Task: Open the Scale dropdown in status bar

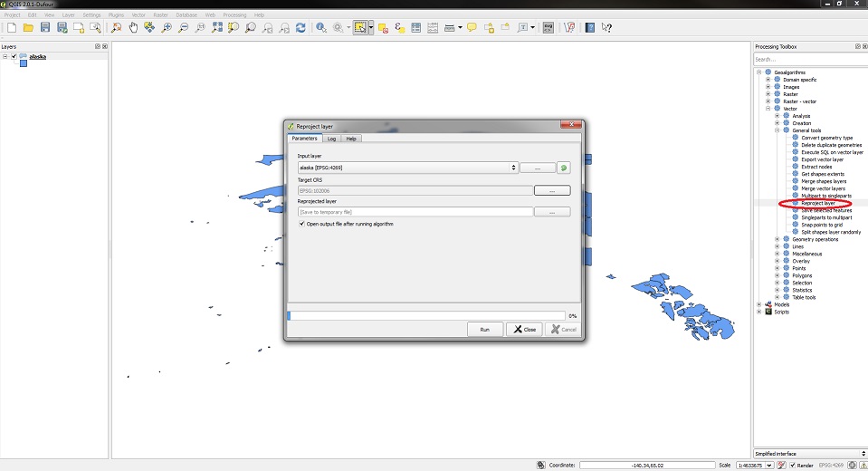Action: [769, 465]
